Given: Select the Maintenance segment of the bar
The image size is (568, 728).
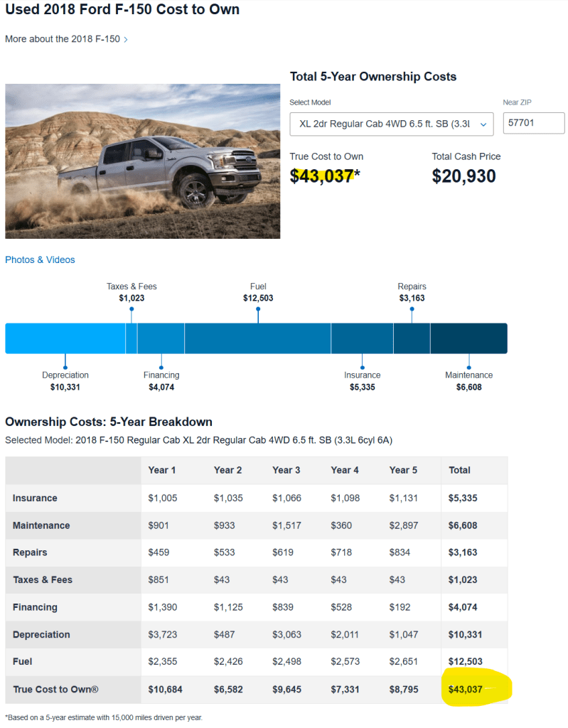Looking at the screenshot, I should click(468, 338).
